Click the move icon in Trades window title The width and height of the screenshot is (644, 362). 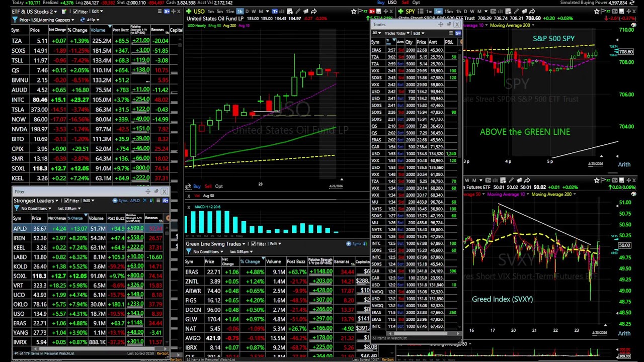440,24
